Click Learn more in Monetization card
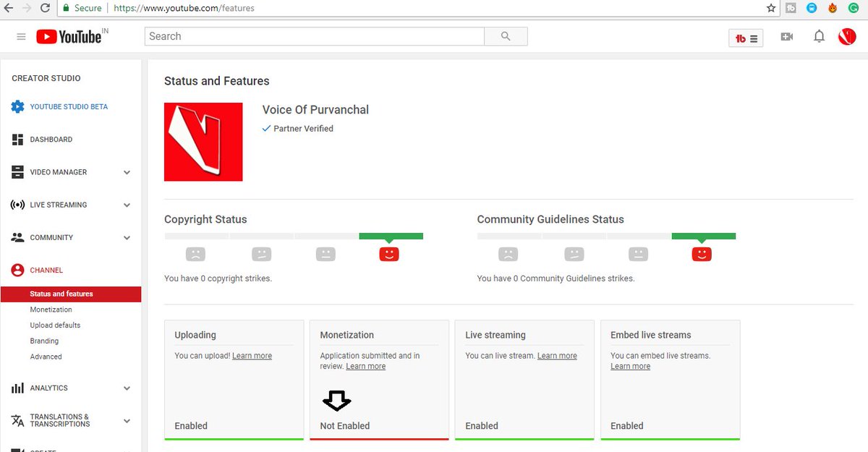 (x=365, y=367)
